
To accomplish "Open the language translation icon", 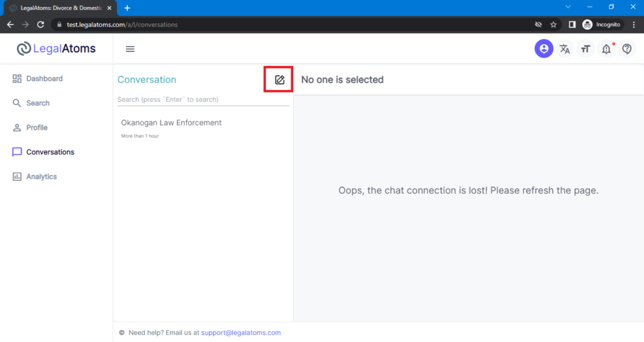I will point(565,49).
